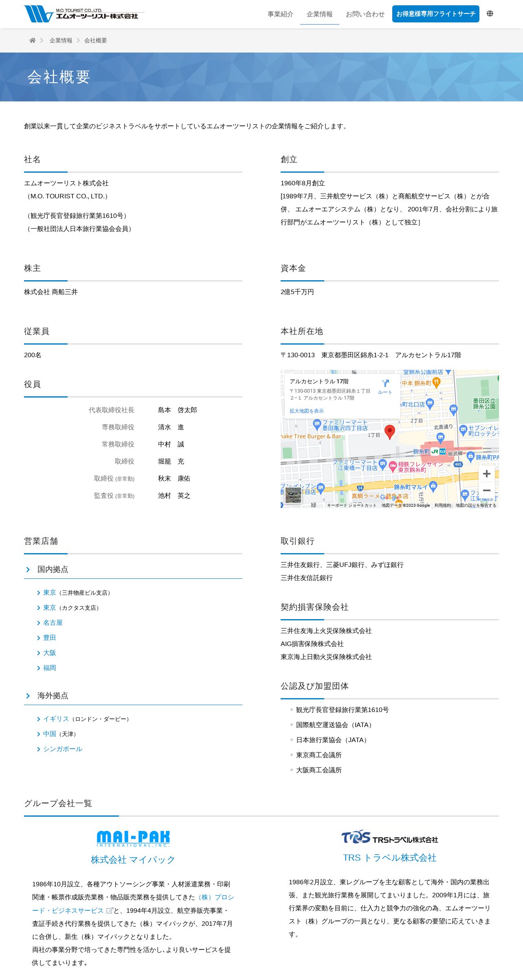Screen dimensions: 523x980
Task: Click 企業情報 breadcrumb link
Action: pyautogui.click(x=61, y=40)
